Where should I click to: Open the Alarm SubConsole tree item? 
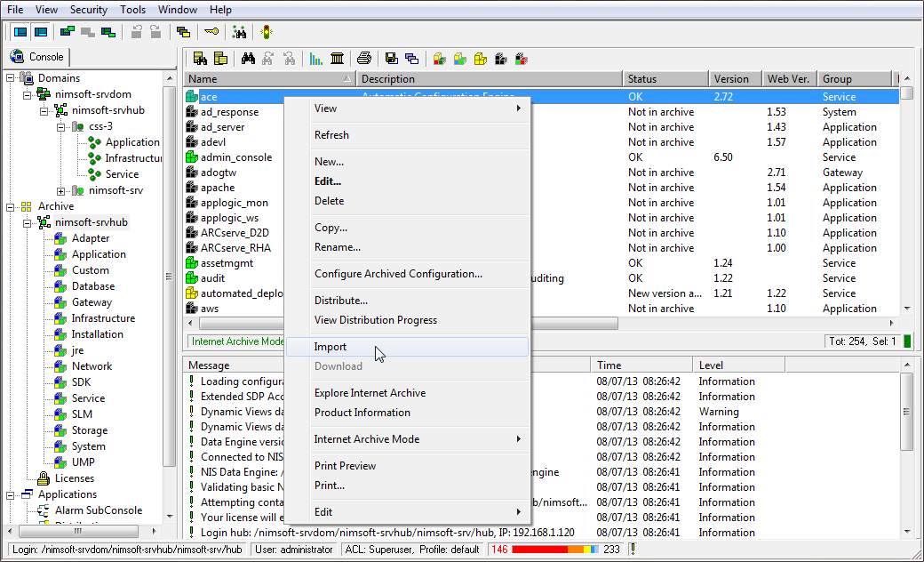99,510
